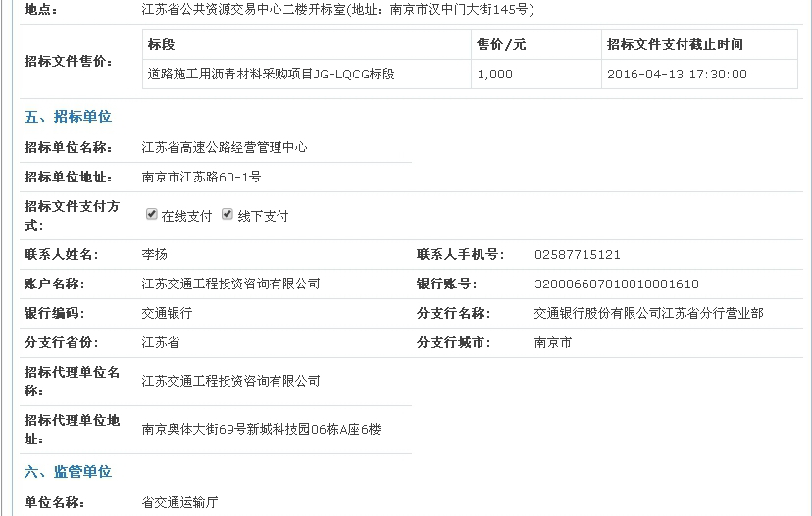Click the 银行账号 label
Image resolution: width=812 pixels, height=516 pixels.
(x=446, y=284)
